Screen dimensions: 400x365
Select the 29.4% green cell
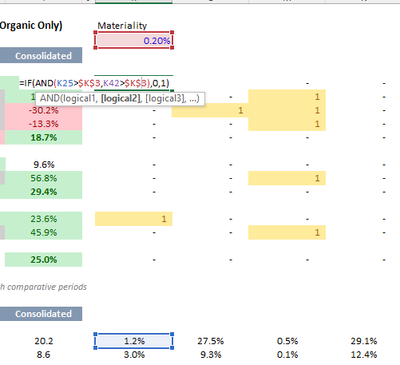[x=44, y=192]
